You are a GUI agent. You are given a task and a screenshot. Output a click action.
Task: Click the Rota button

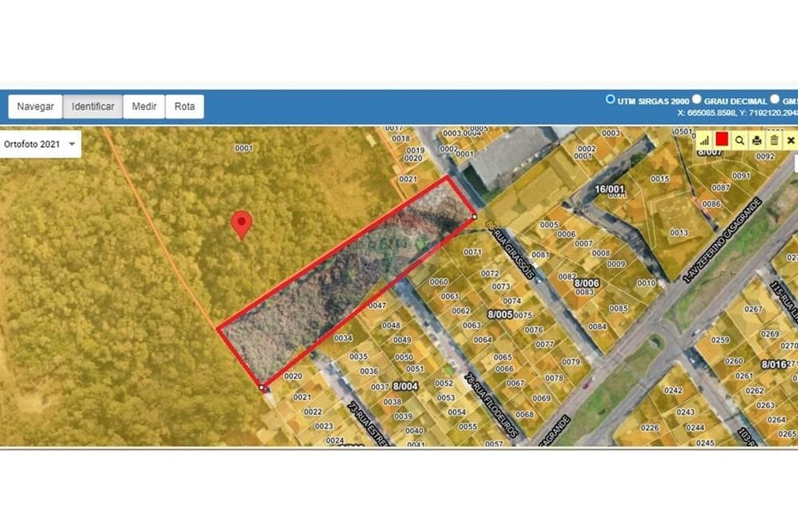coord(184,106)
